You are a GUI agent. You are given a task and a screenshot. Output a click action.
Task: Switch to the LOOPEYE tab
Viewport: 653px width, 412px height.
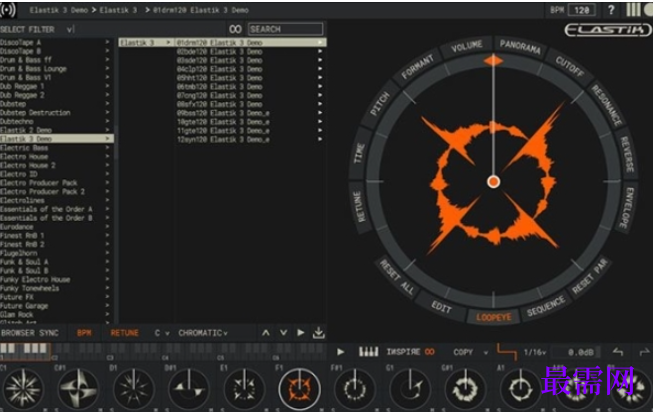tap(493, 317)
